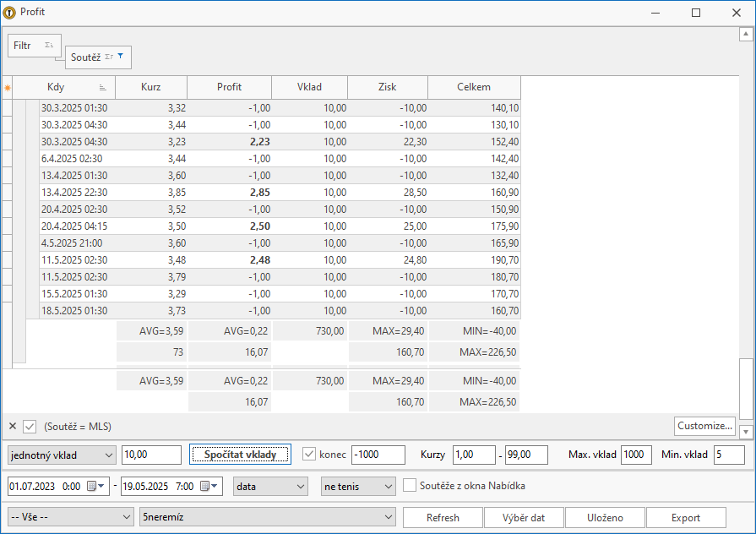Sort by the Profit column header

[x=229, y=87]
